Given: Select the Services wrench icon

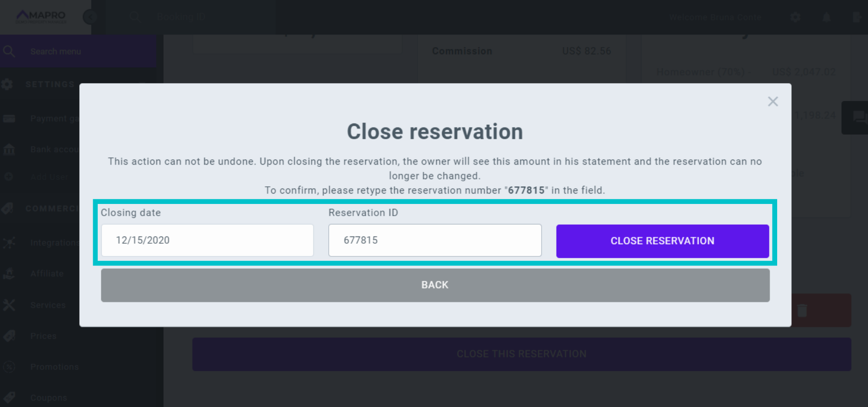Looking at the screenshot, I should tap(9, 305).
